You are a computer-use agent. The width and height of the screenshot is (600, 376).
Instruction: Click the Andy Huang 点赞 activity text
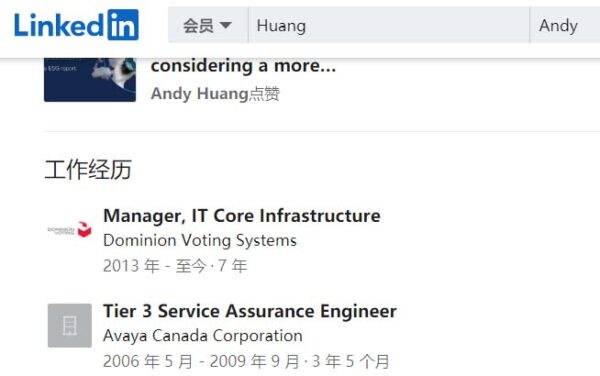(215, 94)
